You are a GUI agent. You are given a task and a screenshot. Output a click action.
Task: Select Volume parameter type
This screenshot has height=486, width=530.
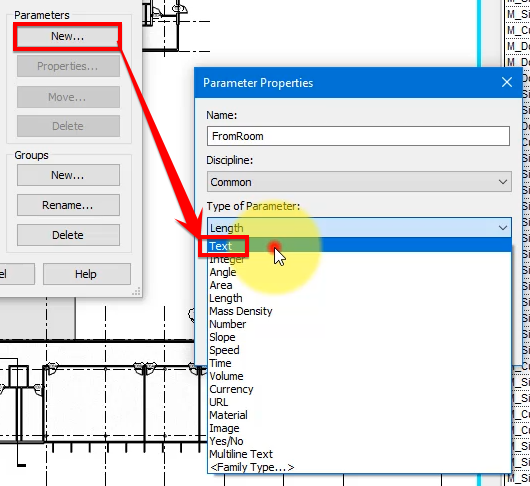pos(359,376)
